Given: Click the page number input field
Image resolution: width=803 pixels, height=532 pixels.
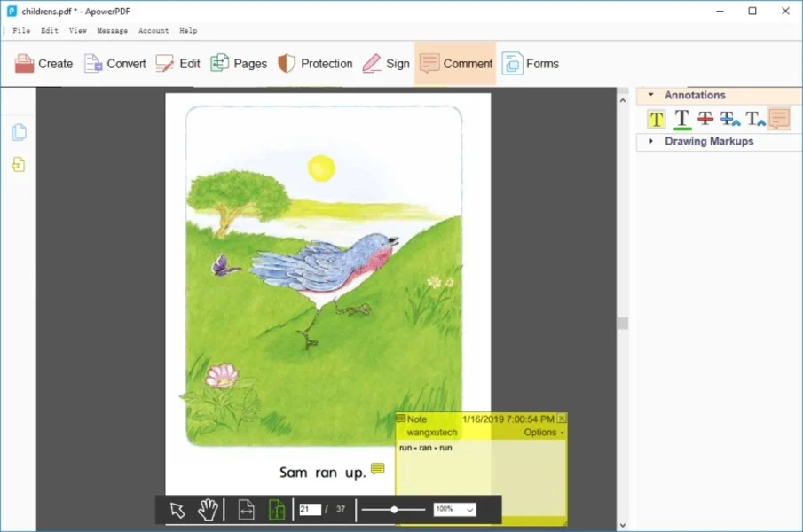Looking at the screenshot, I should click(310, 510).
